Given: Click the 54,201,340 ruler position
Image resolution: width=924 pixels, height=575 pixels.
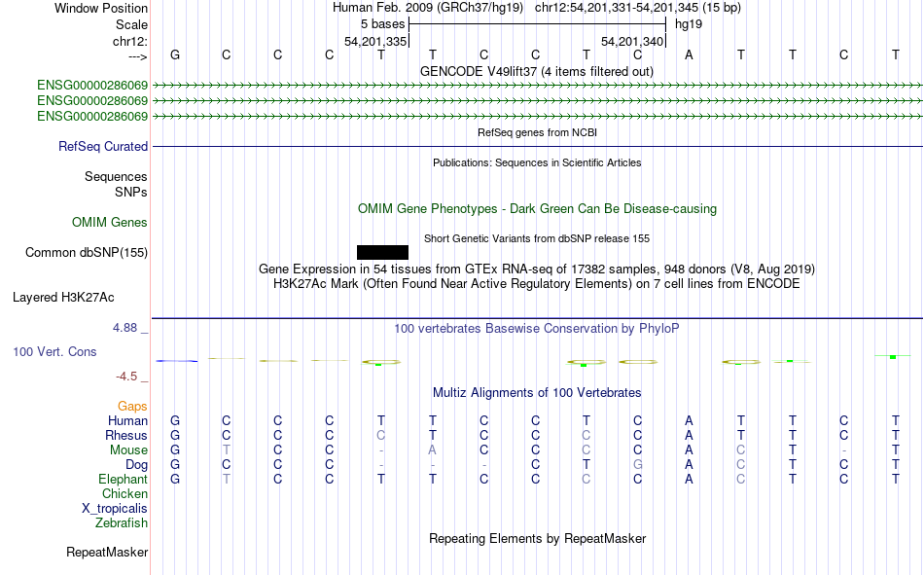Looking at the screenshot, I should tap(632, 41).
